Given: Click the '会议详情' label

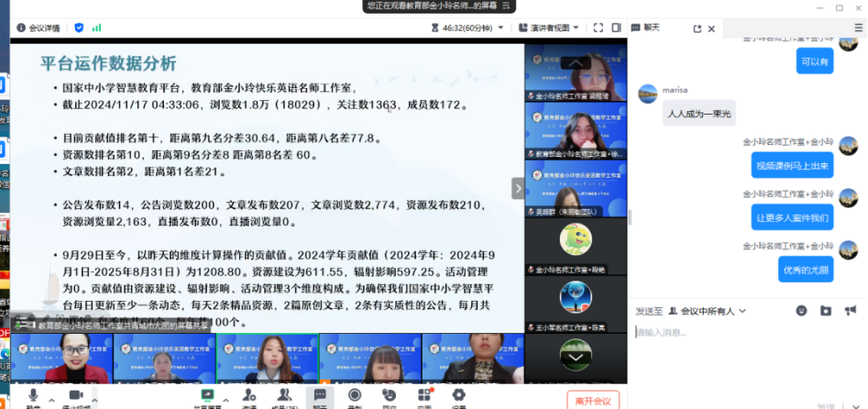Looking at the screenshot, I should [44, 28].
